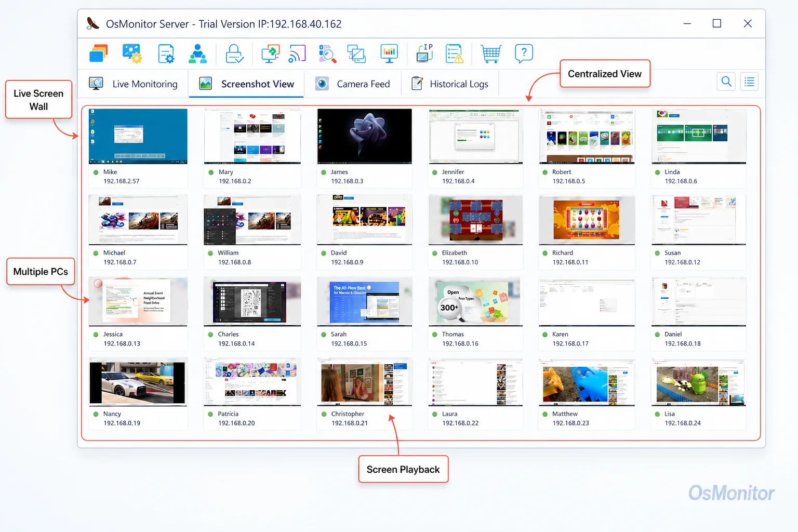Image resolution: width=798 pixels, height=532 pixels.
Task: Open Richard's slot game thumbnail
Action: pos(587,219)
